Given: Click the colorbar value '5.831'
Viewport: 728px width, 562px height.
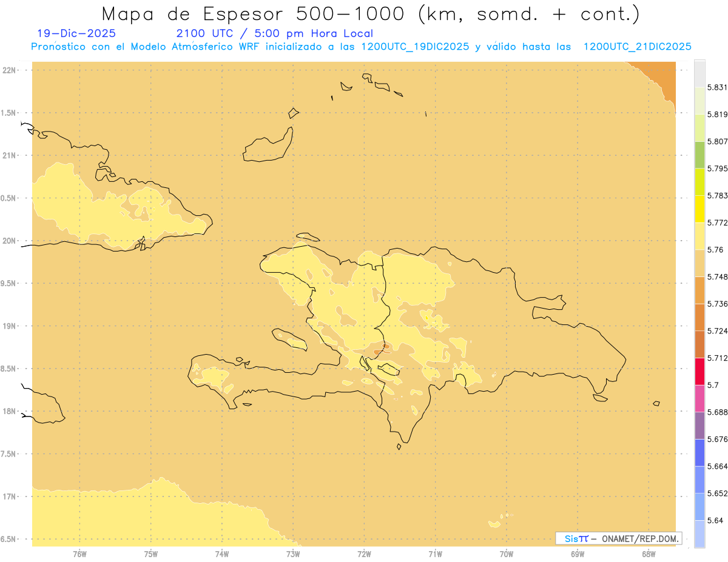Looking at the screenshot, I should click(718, 87).
